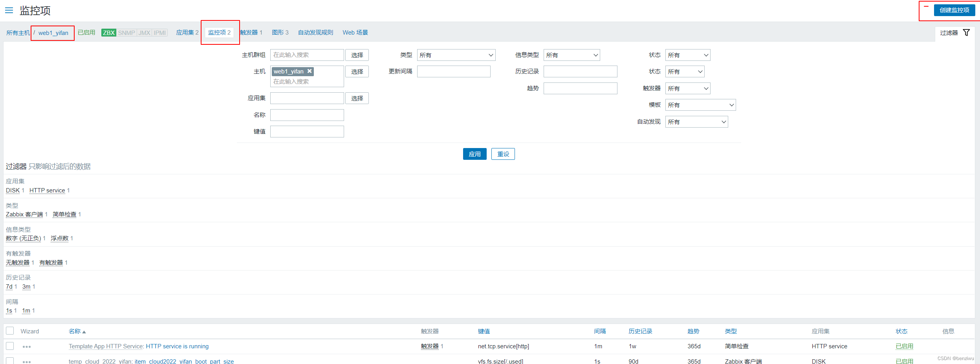Expand the 自动发现 dropdown
Image resolution: width=980 pixels, height=364 pixels.
click(696, 122)
